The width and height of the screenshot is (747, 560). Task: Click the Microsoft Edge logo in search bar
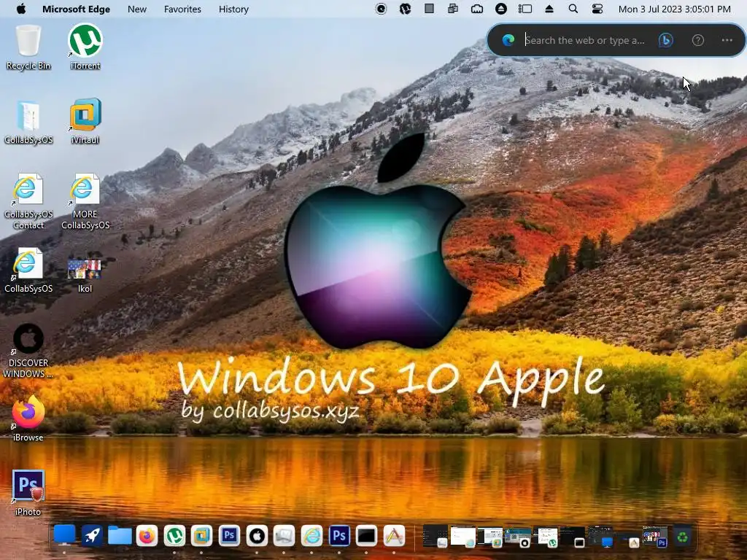tap(508, 40)
